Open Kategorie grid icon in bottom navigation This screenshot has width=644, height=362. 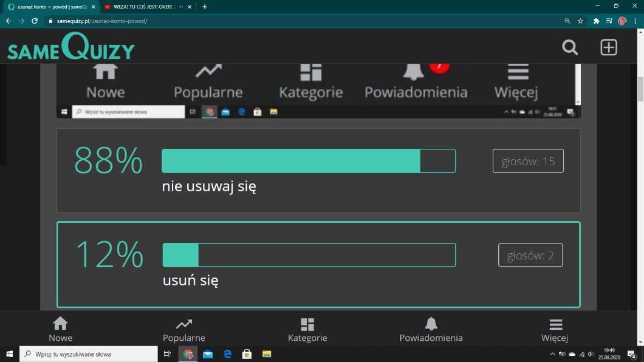(307, 329)
